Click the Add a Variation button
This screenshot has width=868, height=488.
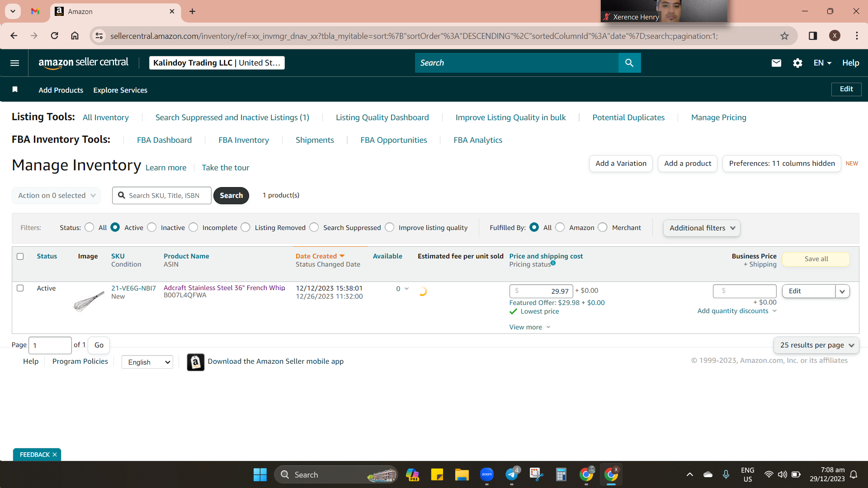coord(621,164)
